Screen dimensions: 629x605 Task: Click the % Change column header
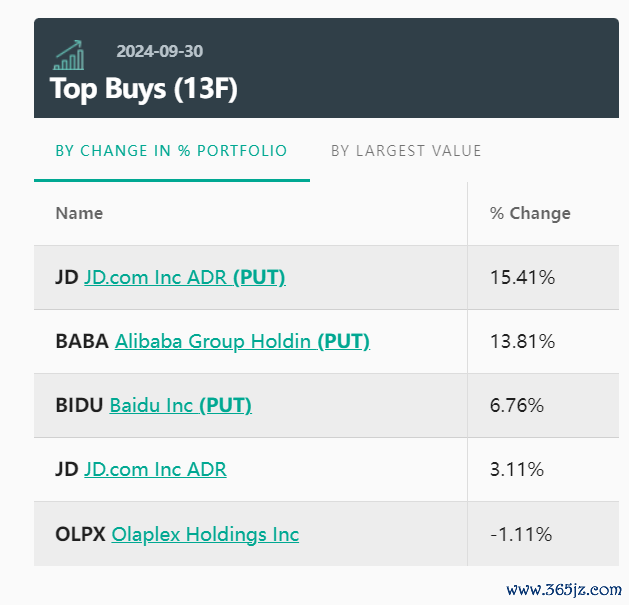pos(530,213)
